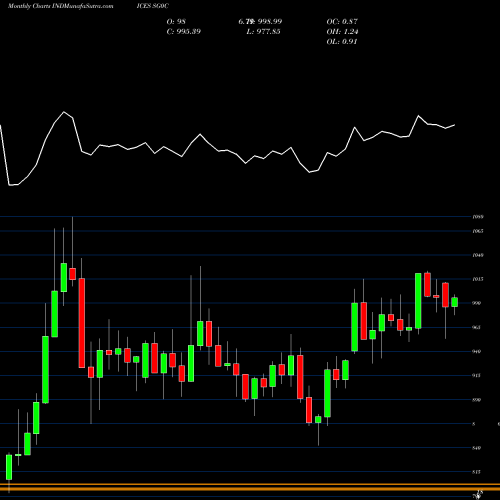Screen dimensions: 500x500
Task: Click the high value reading '998.99'
Action: [270, 22]
